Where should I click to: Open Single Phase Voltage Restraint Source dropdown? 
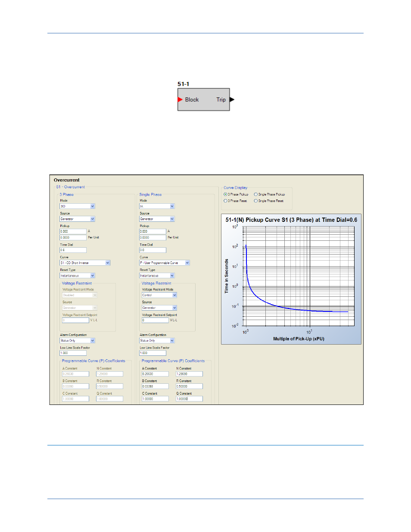tap(159, 308)
